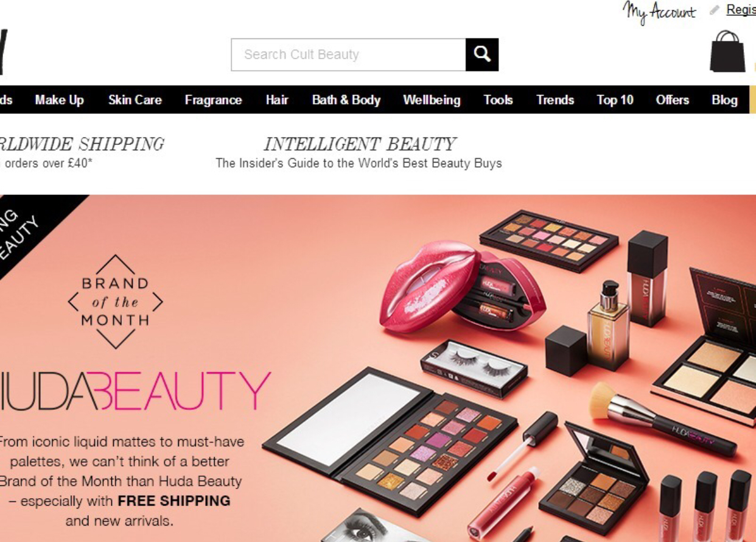Open the Offers page
The height and width of the screenshot is (542, 756).
click(673, 100)
